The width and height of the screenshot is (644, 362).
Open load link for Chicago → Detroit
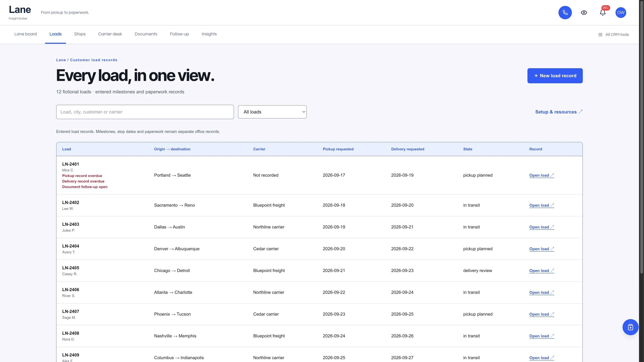[542, 270]
